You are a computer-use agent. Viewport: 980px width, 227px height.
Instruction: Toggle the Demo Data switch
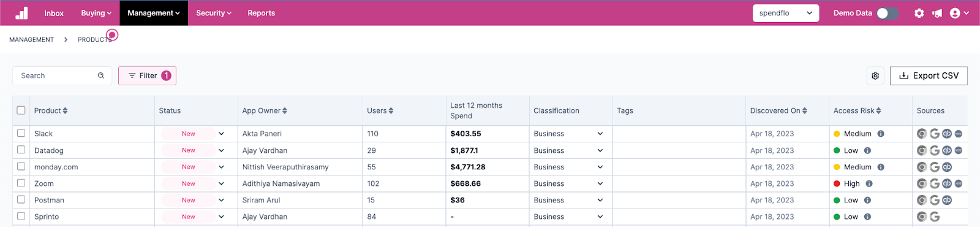click(888, 13)
